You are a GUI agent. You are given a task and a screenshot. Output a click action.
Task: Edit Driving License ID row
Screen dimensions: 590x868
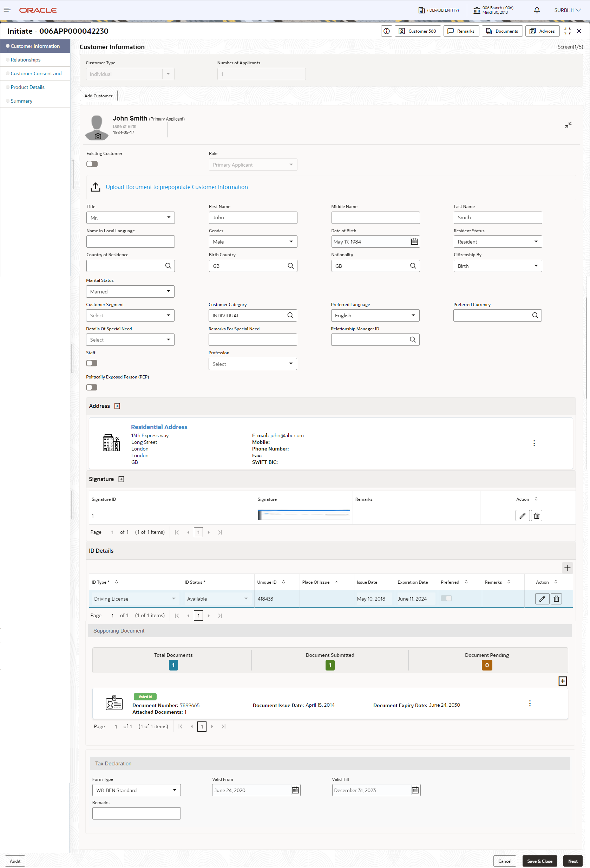[x=542, y=599]
